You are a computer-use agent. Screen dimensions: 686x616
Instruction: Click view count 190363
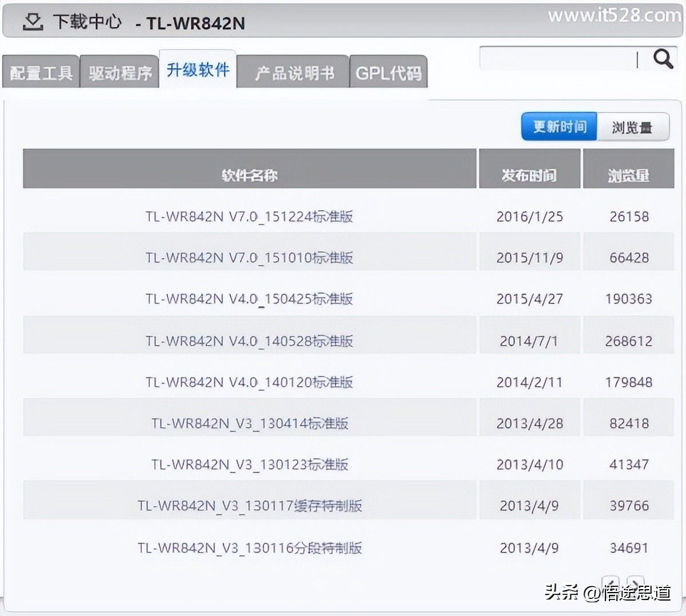pyautogui.click(x=629, y=299)
